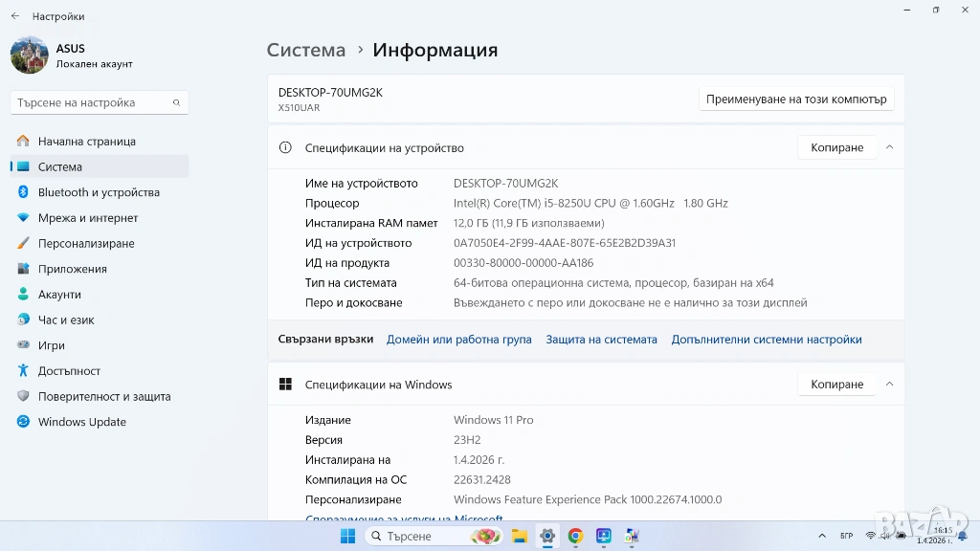The height and width of the screenshot is (551, 980).
Task: Open Bluetooth and devices settings
Action: 98,192
